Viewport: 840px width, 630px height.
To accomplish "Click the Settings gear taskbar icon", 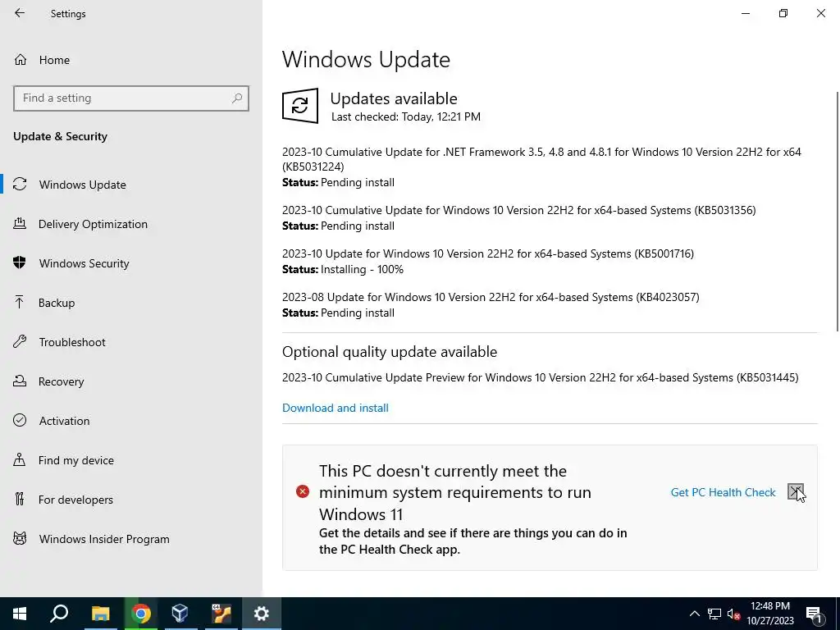I will 262,614.
